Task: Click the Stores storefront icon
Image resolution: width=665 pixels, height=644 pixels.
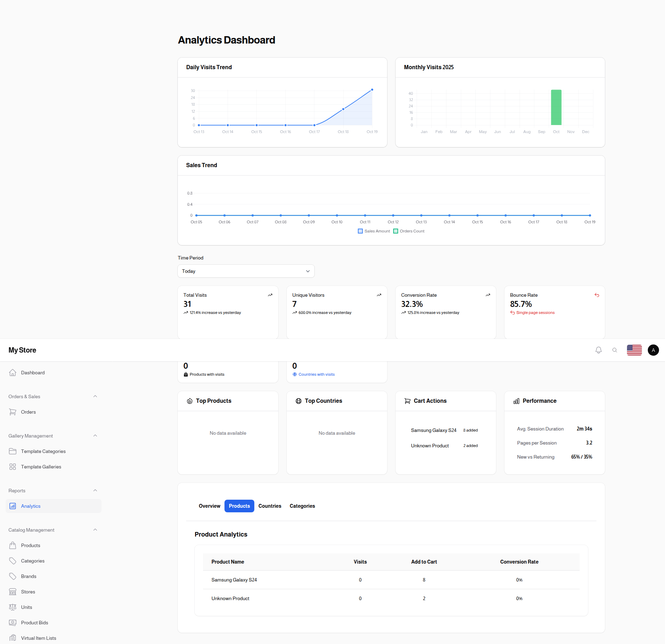Action: 13,591
